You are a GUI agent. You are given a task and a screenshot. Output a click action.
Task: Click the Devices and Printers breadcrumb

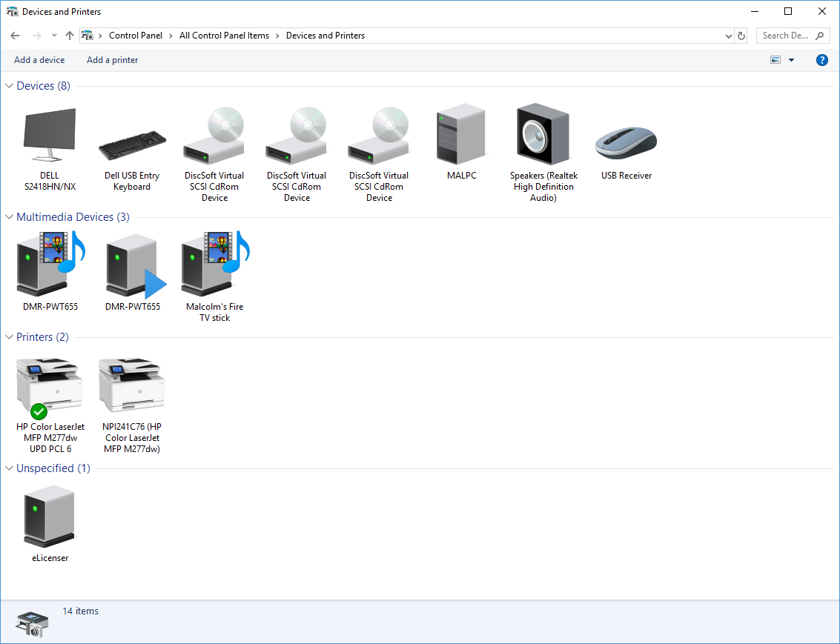pos(325,36)
